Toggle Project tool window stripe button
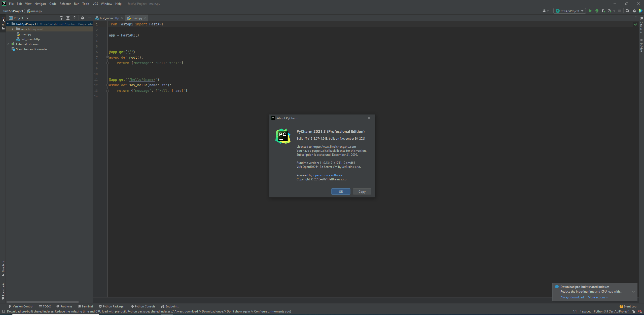Viewport: 644px width, 315px height. click(x=3, y=23)
